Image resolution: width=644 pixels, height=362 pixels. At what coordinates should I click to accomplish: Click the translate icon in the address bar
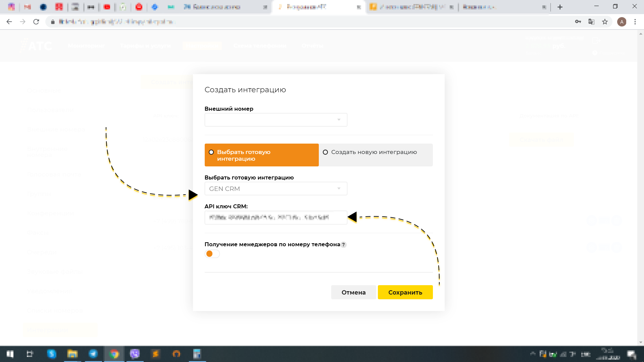coord(591,21)
